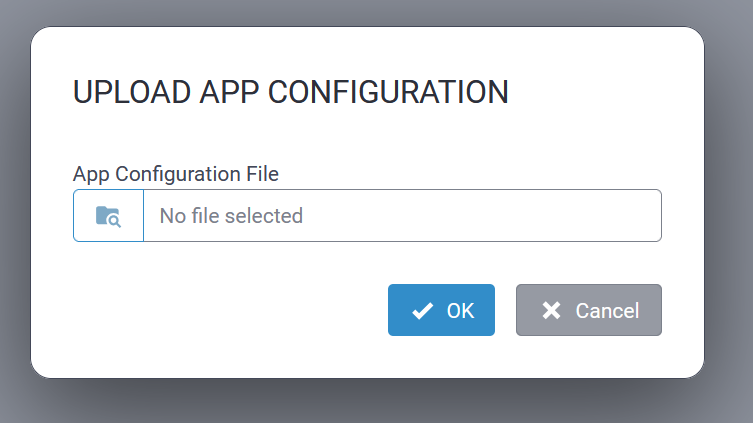This screenshot has width=753, height=423.
Task: Click the checkmark icon on OK button
Action: click(422, 310)
